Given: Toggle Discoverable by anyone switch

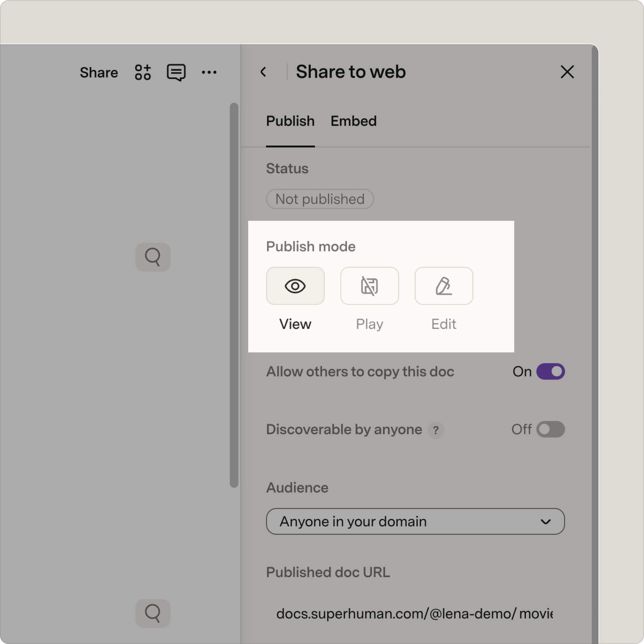Looking at the screenshot, I should point(550,429).
